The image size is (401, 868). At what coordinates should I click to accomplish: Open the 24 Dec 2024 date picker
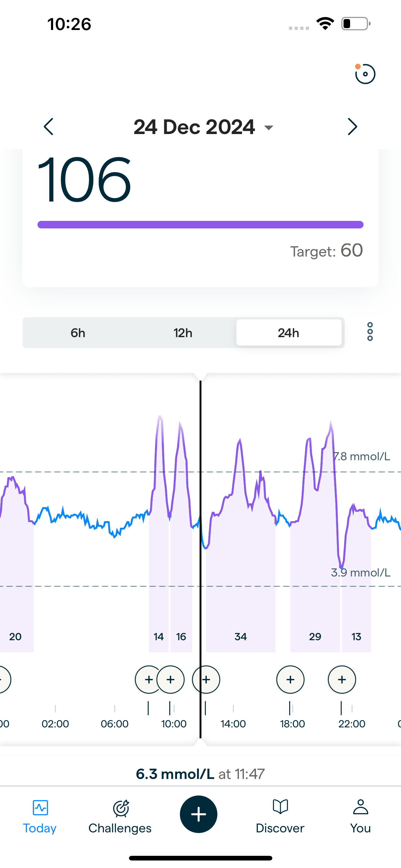tap(194, 127)
